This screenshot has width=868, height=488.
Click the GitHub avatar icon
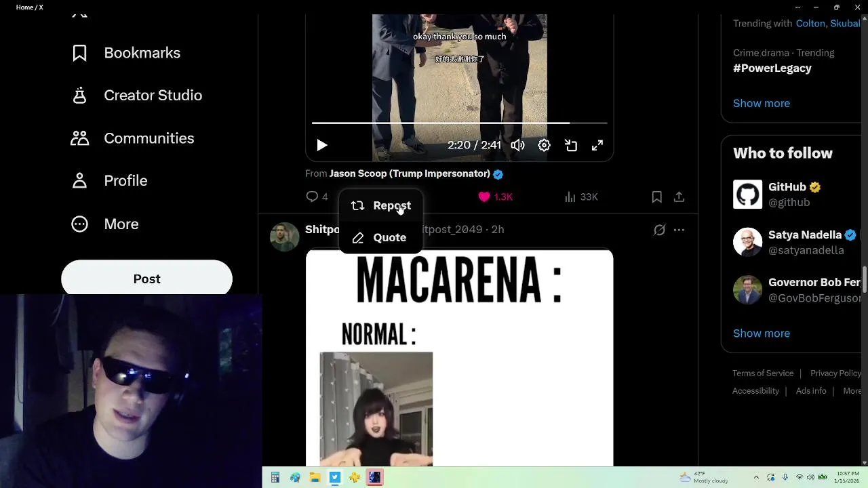coord(747,195)
